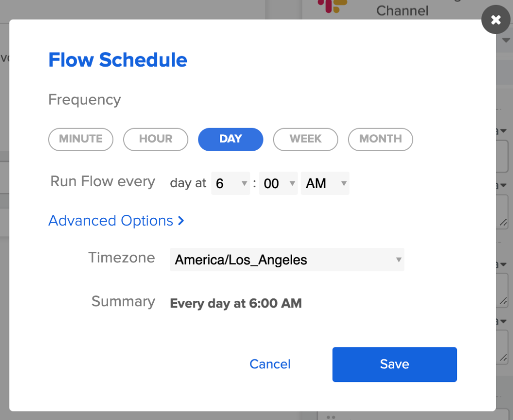The image size is (513, 420).
Task: Open the Timezone dropdown showing America/Los_Angeles
Action: coord(287,260)
